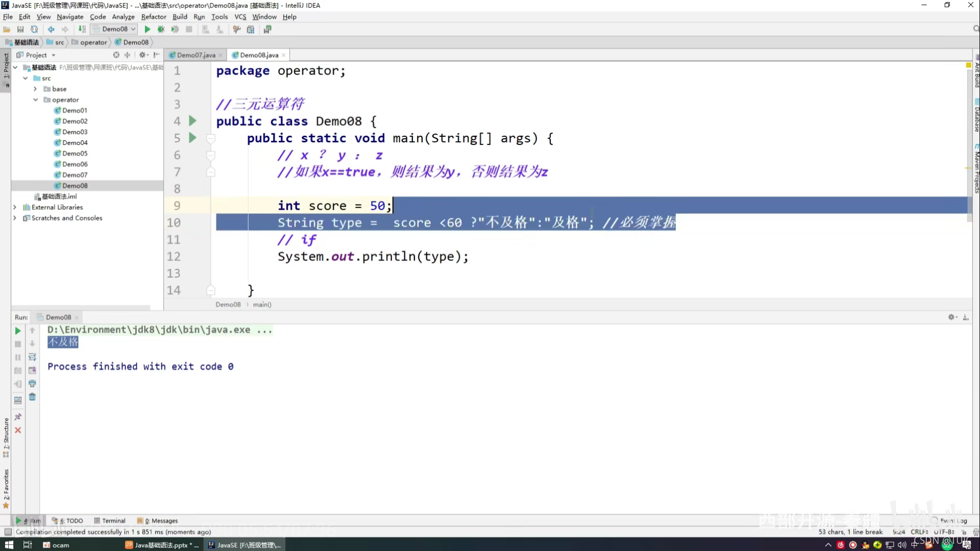Click the Rerun Demo08 icon

tap(17, 330)
